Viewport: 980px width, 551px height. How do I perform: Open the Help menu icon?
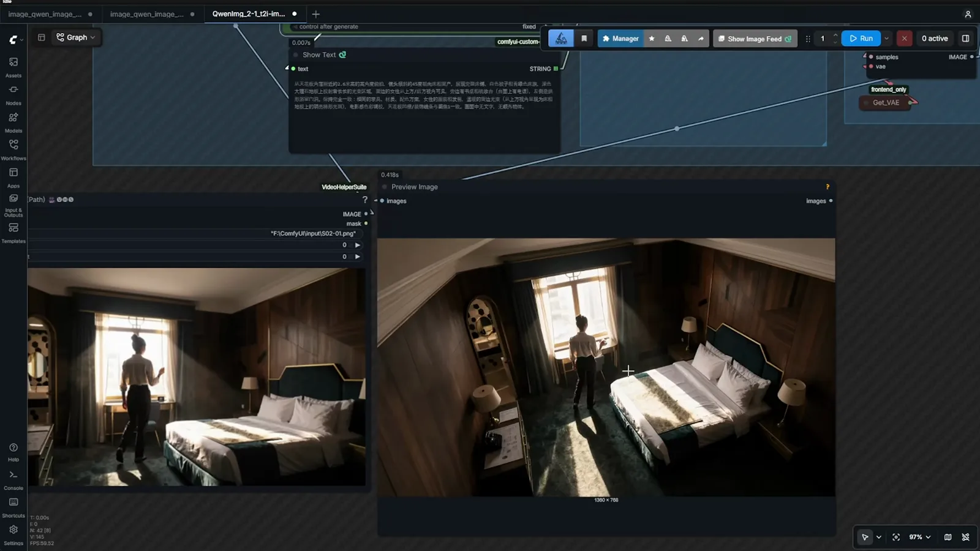13,452
